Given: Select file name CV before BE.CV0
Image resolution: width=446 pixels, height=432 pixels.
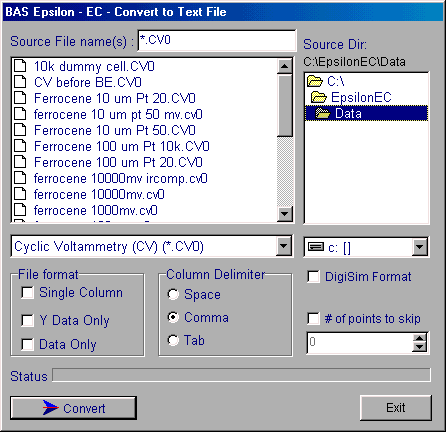Looking at the screenshot, I should tap(88, 82).
